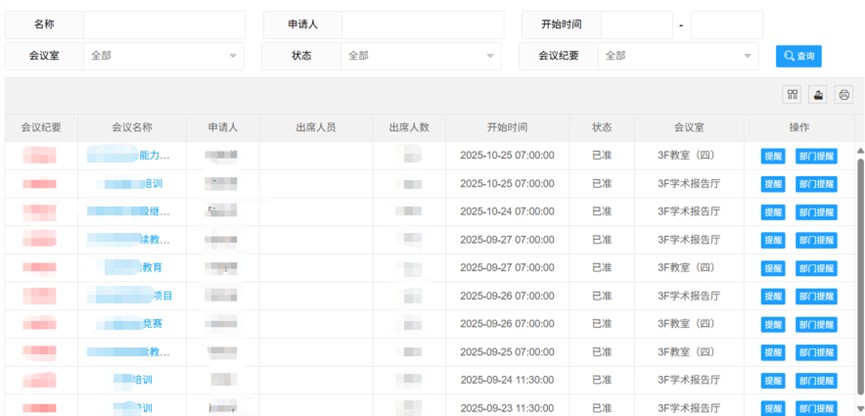The width and height of the screenshot is (865, 416).
Task: Expand the 会议纪要 dropdown filter
Action: tap(678, 56)
